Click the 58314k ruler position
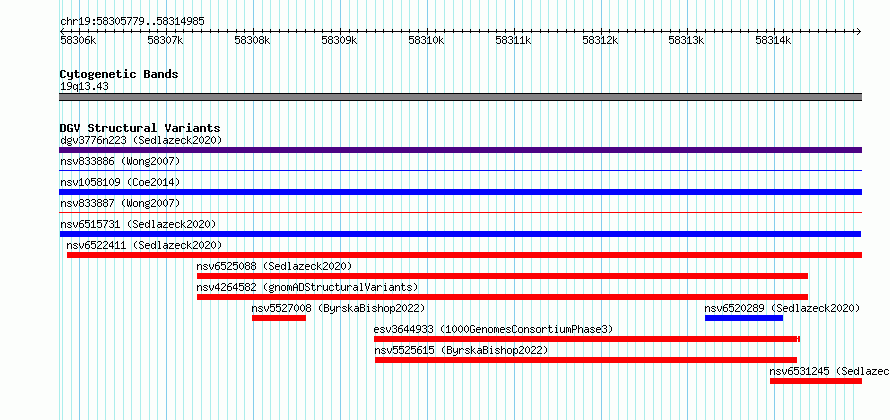 pos(773,40)
